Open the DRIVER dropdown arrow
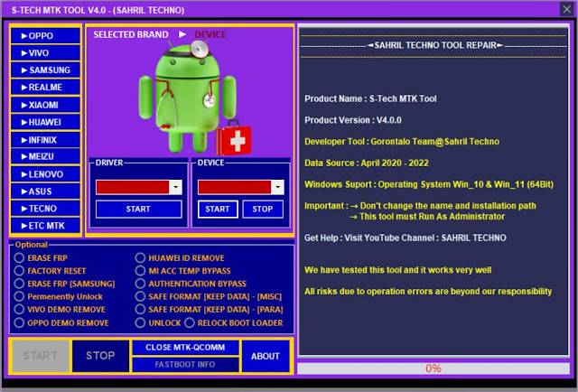578x392 pixels. pyautogui.click(x=175, y=187)
